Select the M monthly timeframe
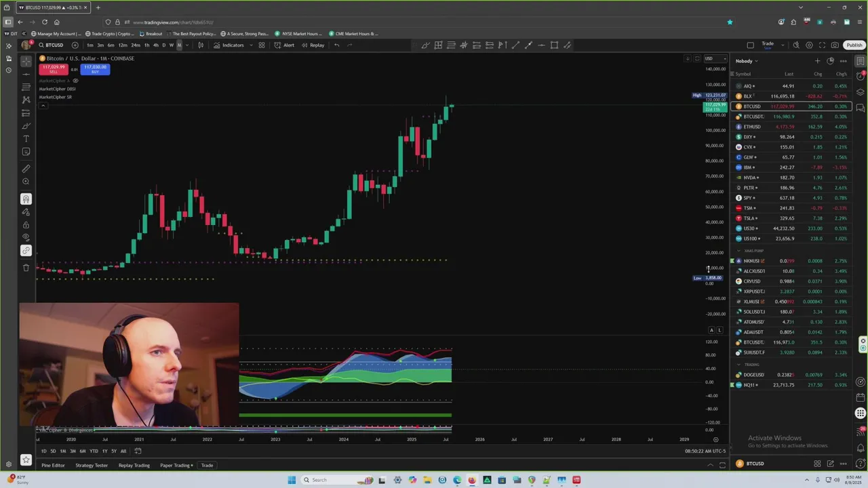Image resolution: width=868 pixels, height=488 pixels. click(x=179, y=45)
